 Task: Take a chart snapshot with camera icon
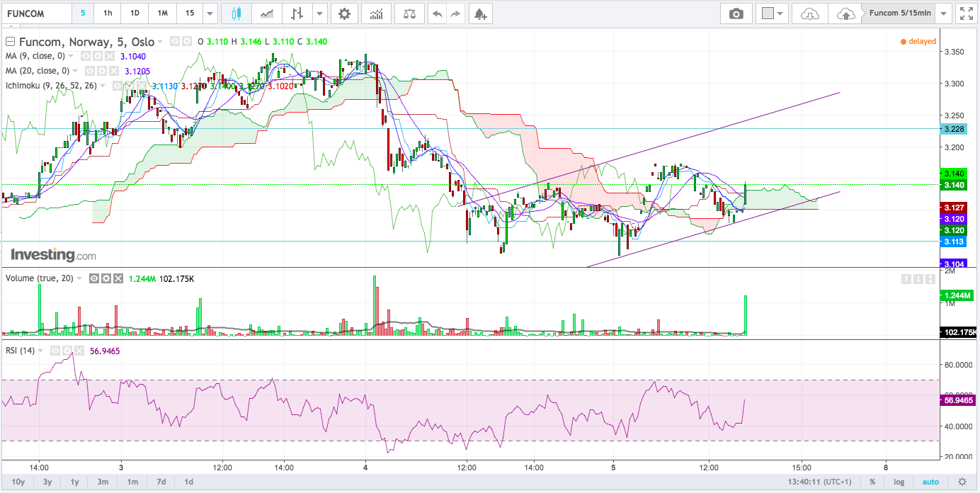point(736,13)
